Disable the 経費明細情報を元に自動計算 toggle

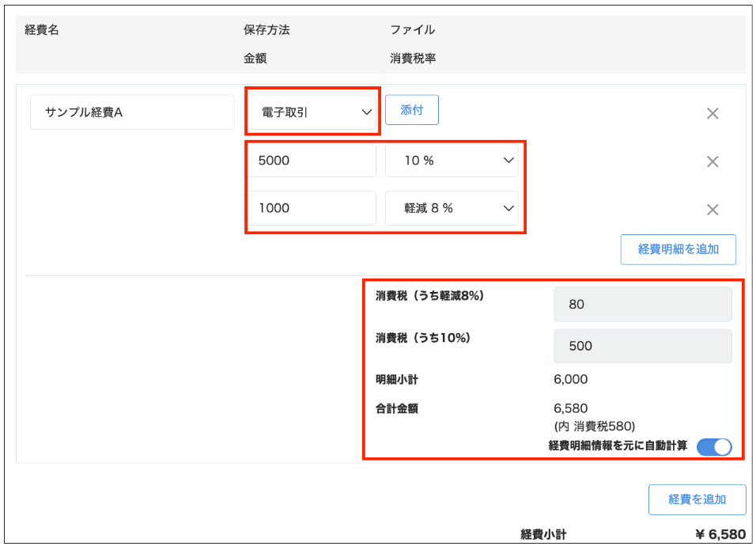coord(714,447)
